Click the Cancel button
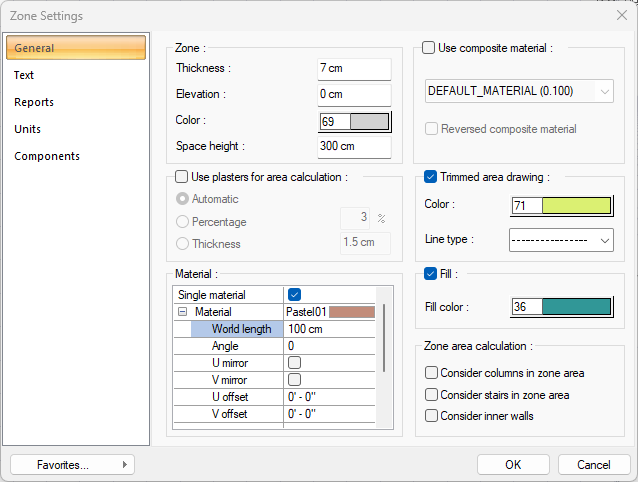The image size is (638, 482). click(x=593, y=464)
